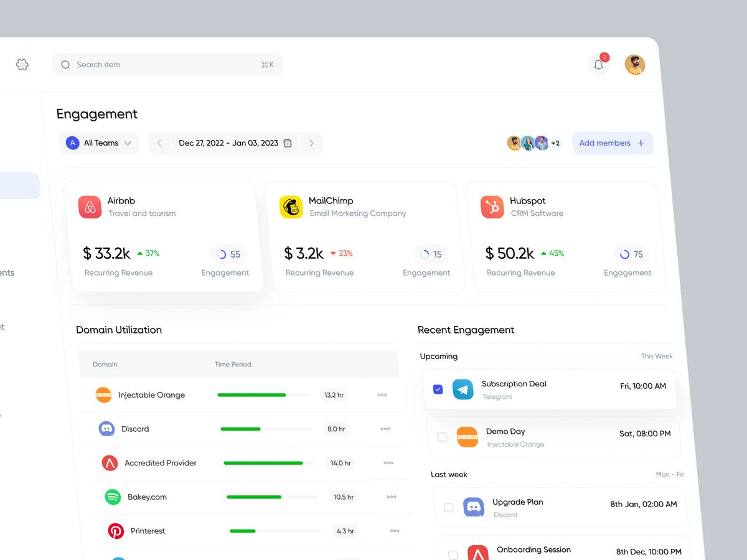Viewport: 747px width, 560px height.
Task: Click the Hubspot engagement score 75
Action: (x=631, y=254)
